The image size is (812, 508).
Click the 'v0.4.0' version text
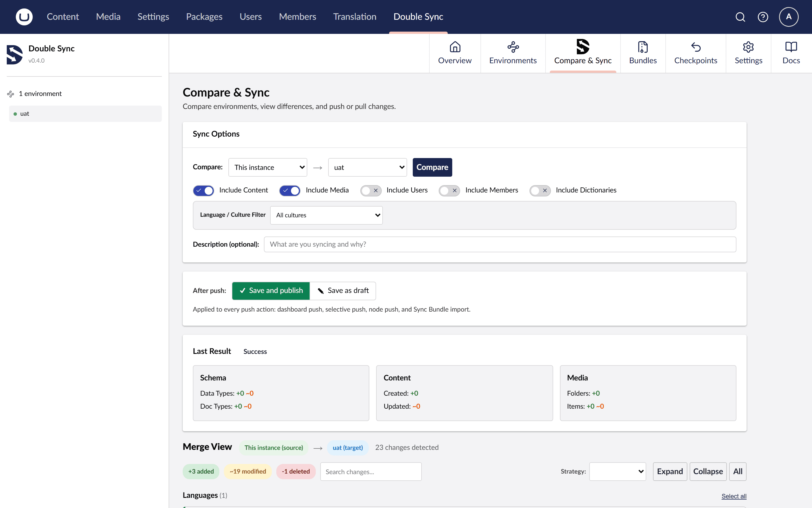(36, 61)
